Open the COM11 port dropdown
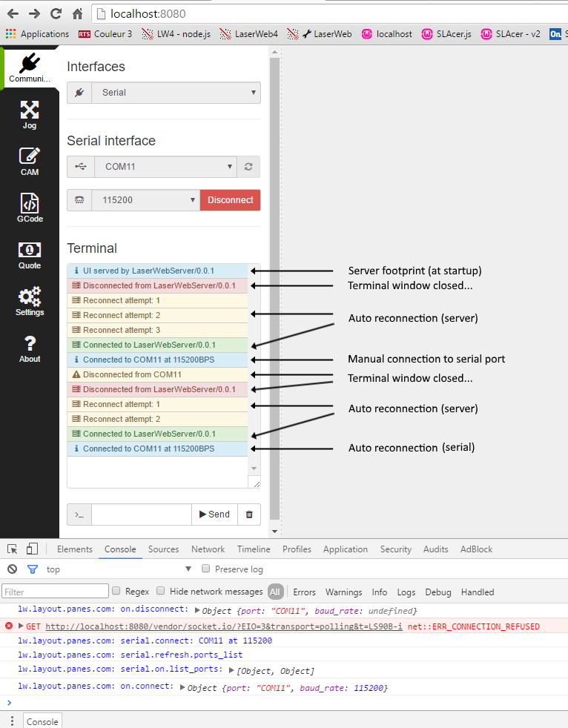The image size is (568, 728). pos(166,167)
